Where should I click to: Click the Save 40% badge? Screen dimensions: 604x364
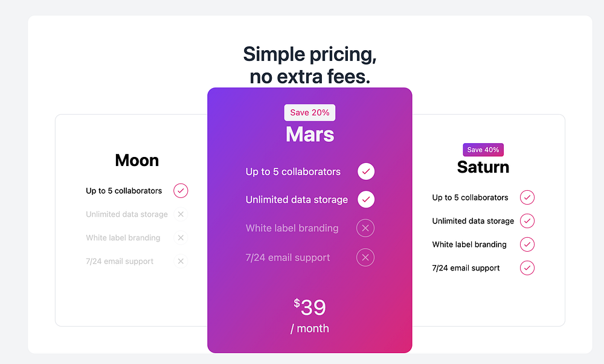(x=483, y=150)
